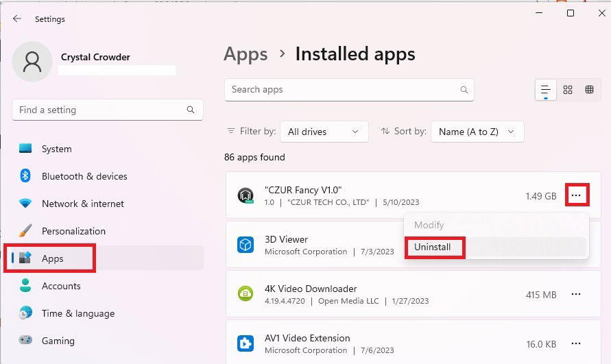Click the AV1 Video Extension app icon
Viewport: 611px width, 364px height.
click(245, 343)
